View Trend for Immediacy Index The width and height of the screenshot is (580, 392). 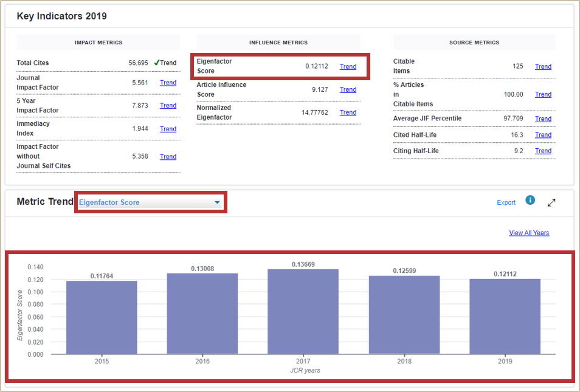tap(168, 129)
